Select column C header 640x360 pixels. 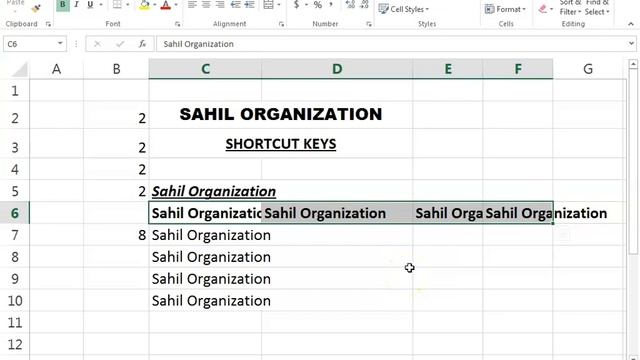tap(205, 69)
